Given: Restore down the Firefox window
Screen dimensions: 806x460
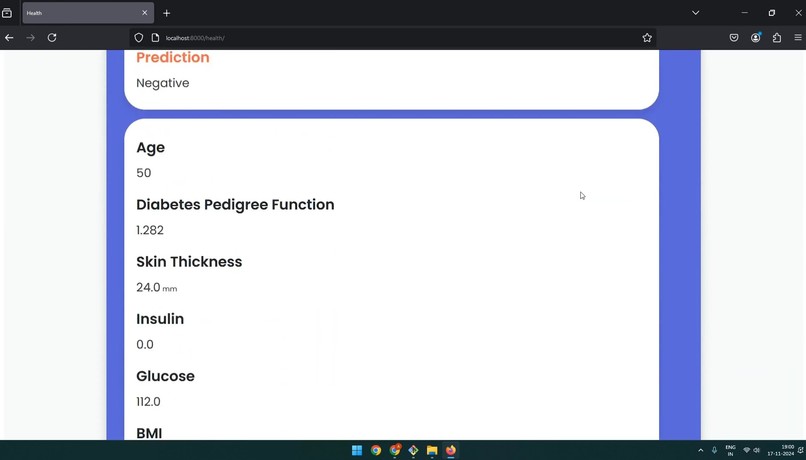Looking at the screenshot, I should (x=772, y=13).
